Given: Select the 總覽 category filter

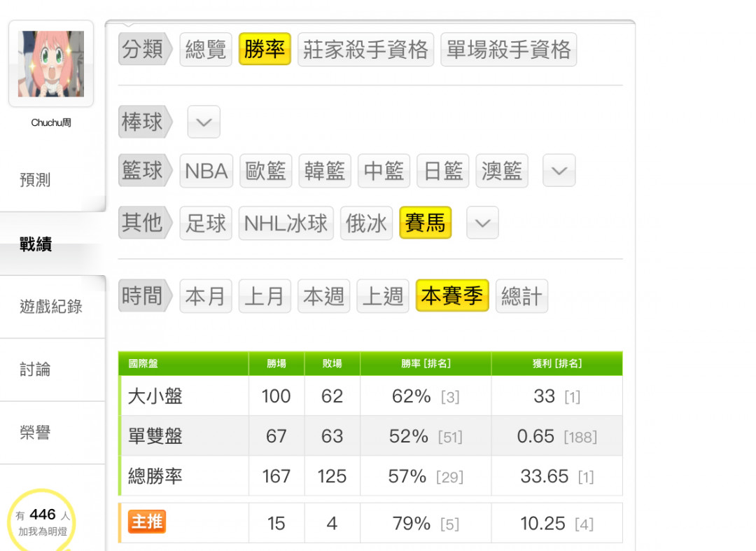Looking at the screenshot, I should pos(206,50).
